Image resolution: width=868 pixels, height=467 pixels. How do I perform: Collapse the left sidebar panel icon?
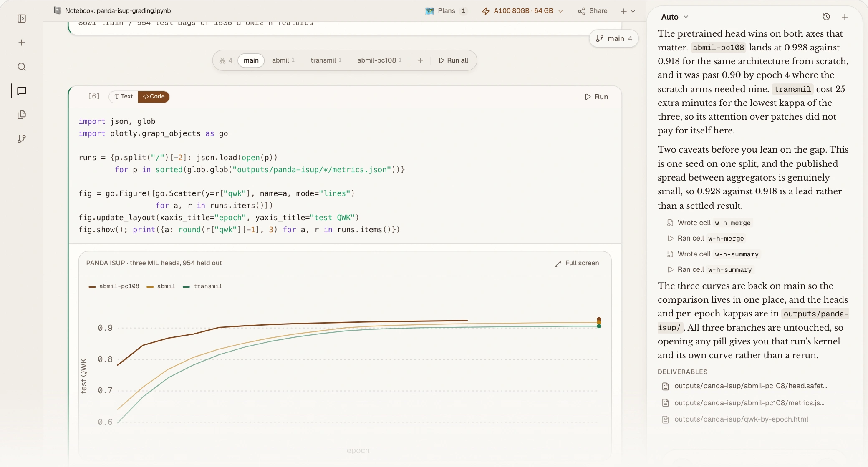pos(22,19)
